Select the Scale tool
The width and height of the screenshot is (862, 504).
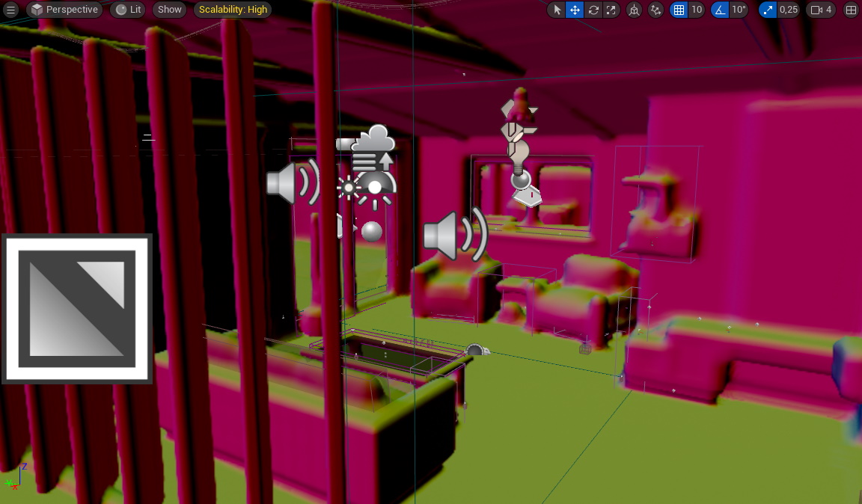pyautogui.click(x=611, y=10)
